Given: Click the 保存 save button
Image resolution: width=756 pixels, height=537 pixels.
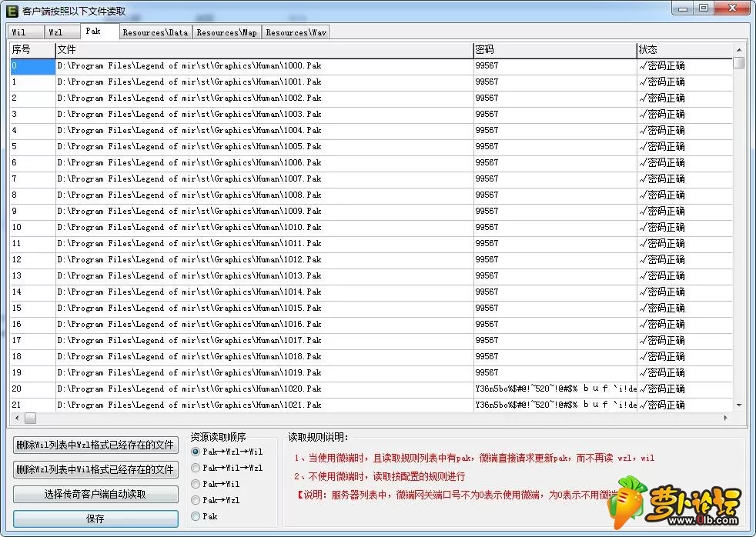Looking at the screenshot, I should tap(95, 519).
